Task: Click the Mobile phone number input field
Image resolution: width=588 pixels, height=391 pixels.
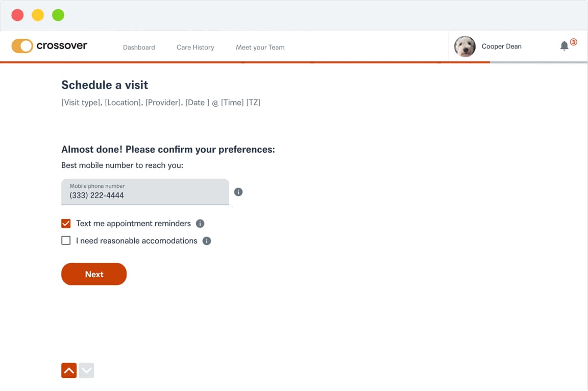Action: coord(145,192)
